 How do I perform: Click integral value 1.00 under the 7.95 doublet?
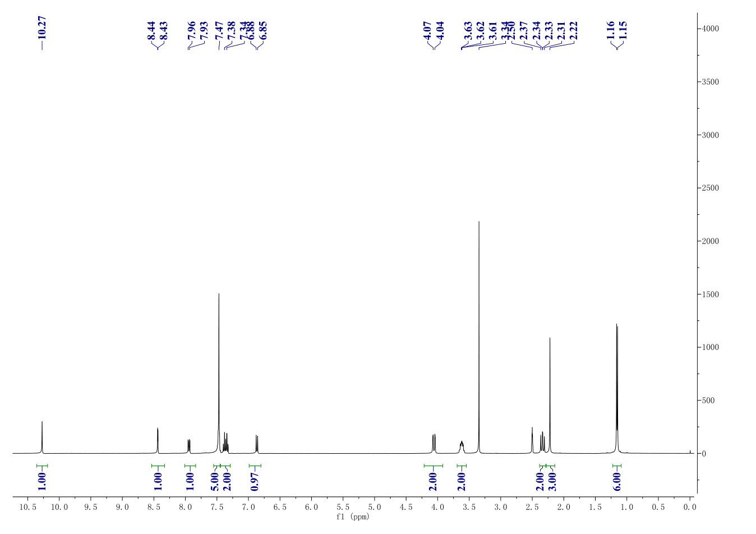click(x=190, y=482)
